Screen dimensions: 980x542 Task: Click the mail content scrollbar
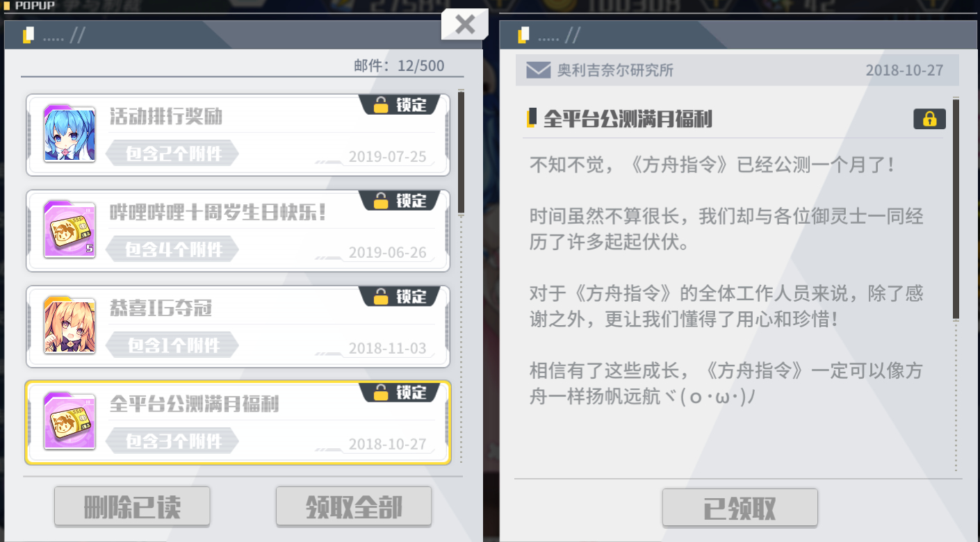tap(956, 208)
